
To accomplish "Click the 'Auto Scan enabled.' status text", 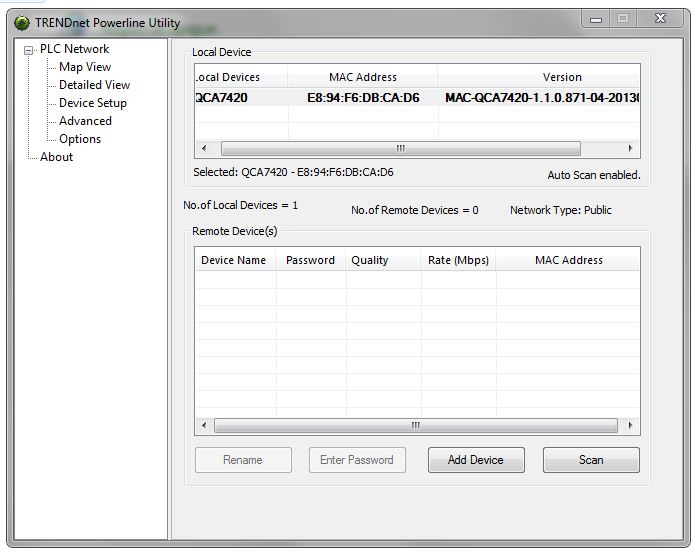I will tap(594, 175).
